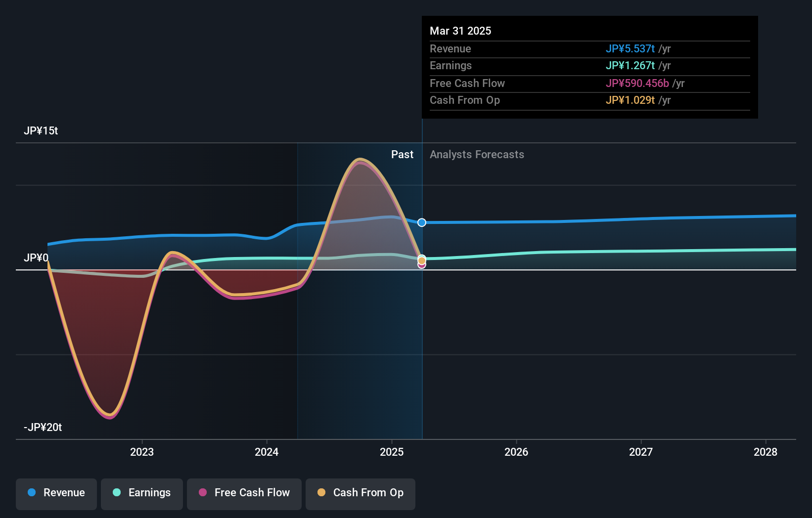The image size is (812, 518).
Task: Click the Mar 31 2025 tooltip header
Action: tap(460, 31)
